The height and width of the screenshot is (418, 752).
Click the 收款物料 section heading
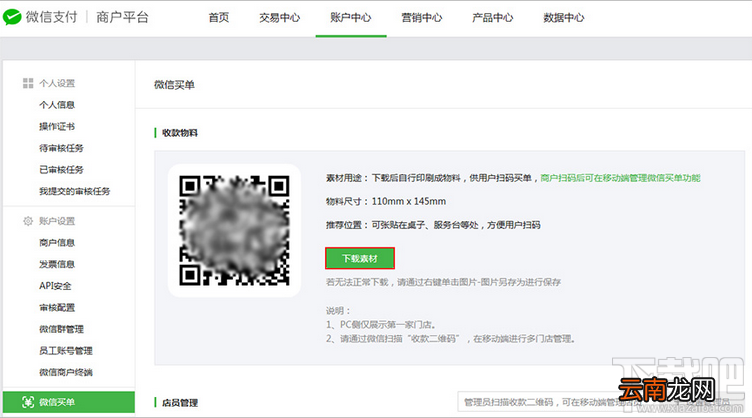tap(180, 133)
